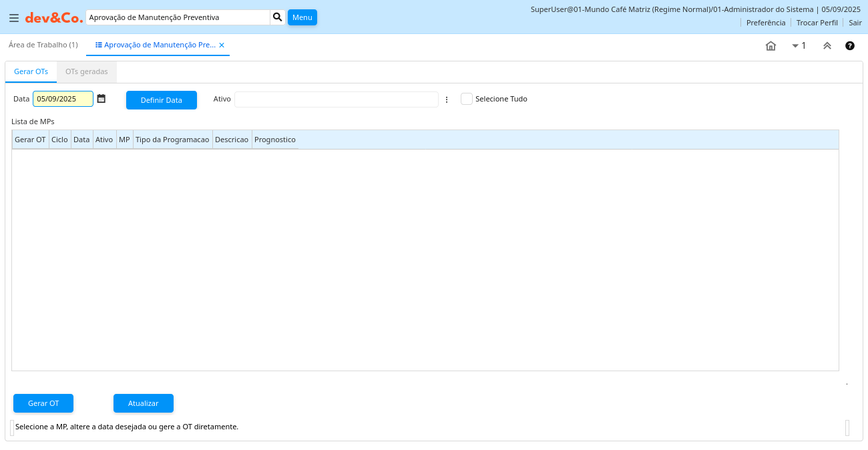Open Ativo field options (three dots)

coord(447,99)
